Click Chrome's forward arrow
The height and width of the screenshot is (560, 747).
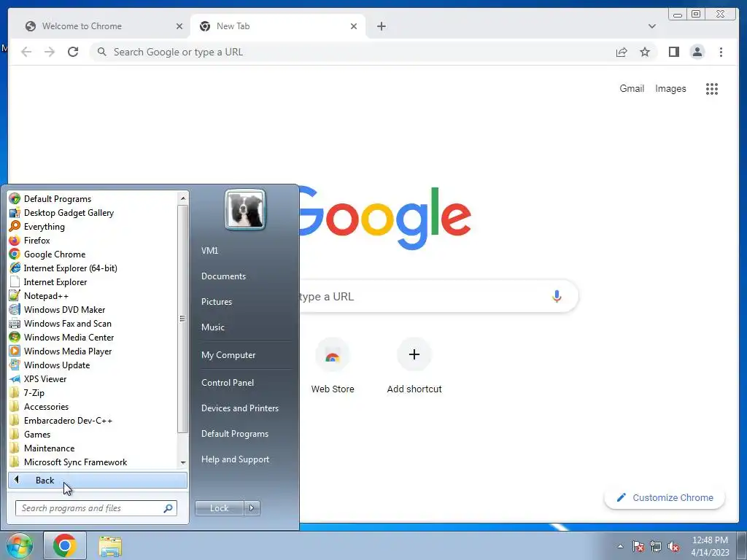tap(50, 52)
